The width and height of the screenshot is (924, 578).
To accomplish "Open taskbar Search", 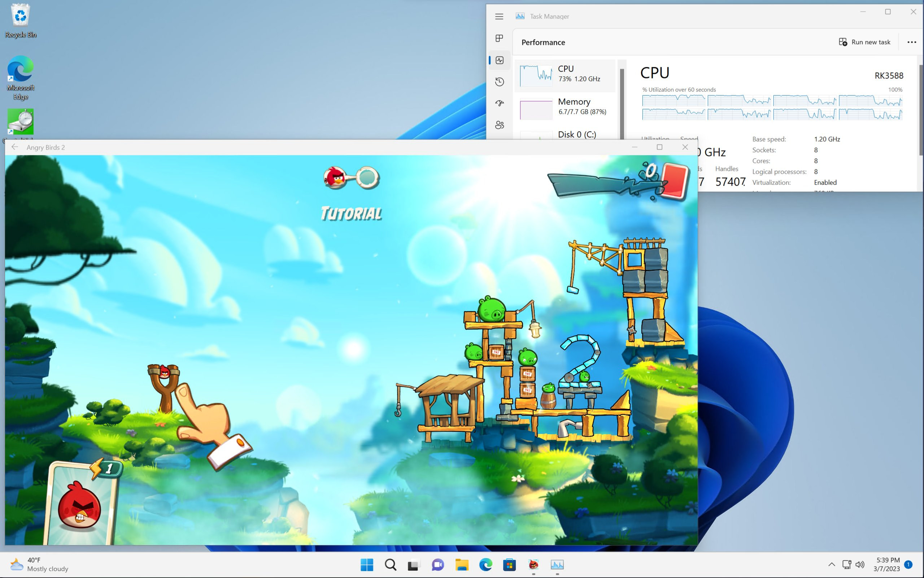I will [x=391, y=565].
